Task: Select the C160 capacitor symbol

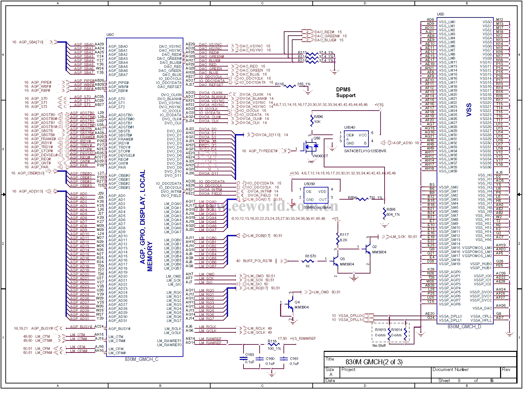Action: point(260,358)
